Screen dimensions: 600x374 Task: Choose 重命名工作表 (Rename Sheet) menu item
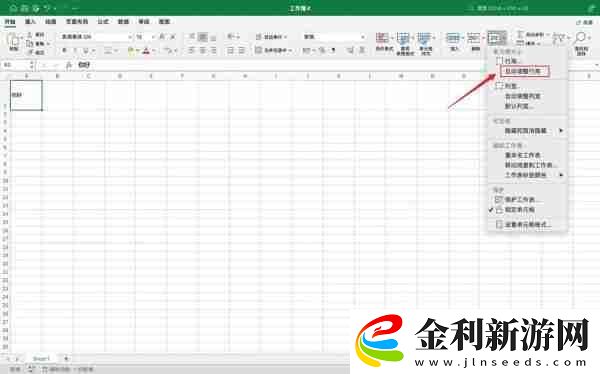pyautogui.click(x=527, y=155)
